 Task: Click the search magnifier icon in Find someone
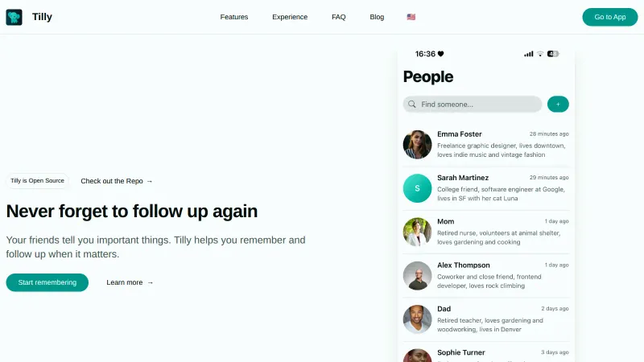tap(412, 105)
